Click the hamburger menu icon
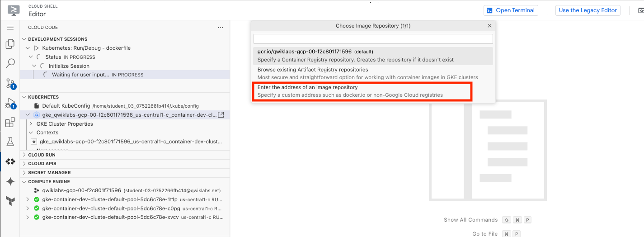The image size is (644, 237). point(10,28)
